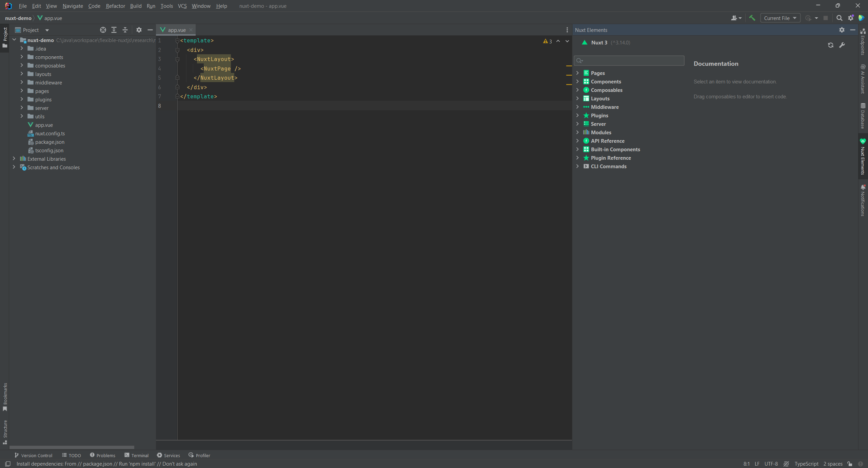Click the TypeScript status bar widget
868x468 pixels.
coord(806,464)
